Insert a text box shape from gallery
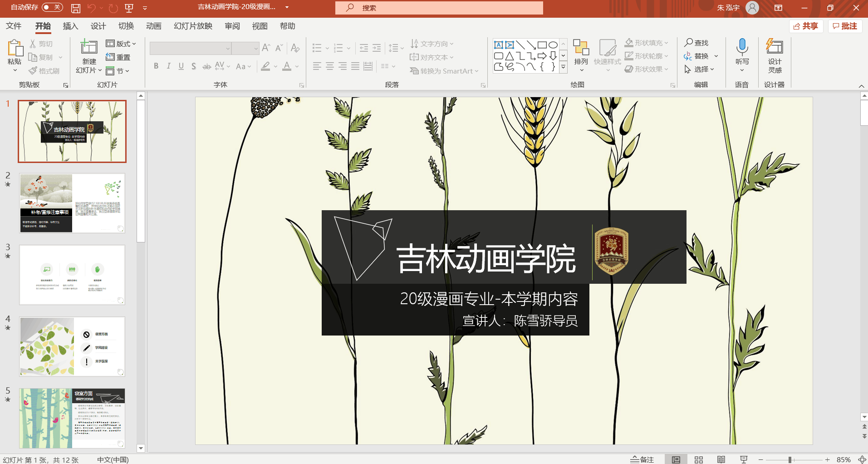The image size is (868, 464). [499, 45]
